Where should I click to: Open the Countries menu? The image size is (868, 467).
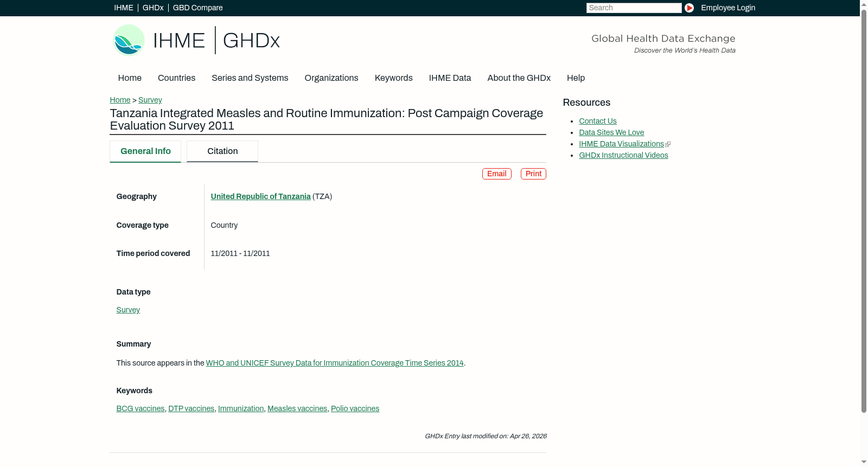[176, 78]
